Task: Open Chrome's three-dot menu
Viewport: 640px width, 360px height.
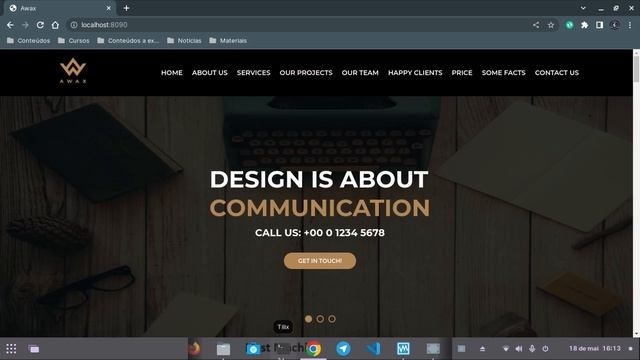Action: 630,25
